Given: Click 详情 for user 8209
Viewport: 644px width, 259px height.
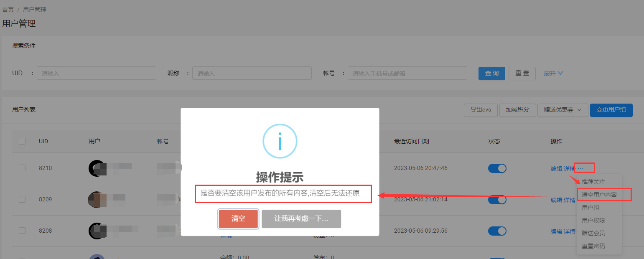Looking at the screenshot, I should coord(570,200).
